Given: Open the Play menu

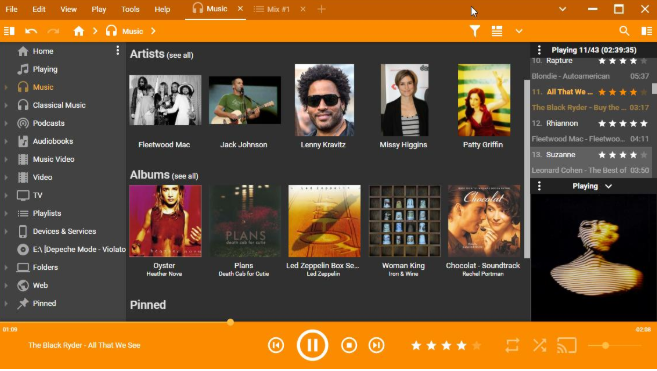Looking at the screenshot, I should 99,9.
